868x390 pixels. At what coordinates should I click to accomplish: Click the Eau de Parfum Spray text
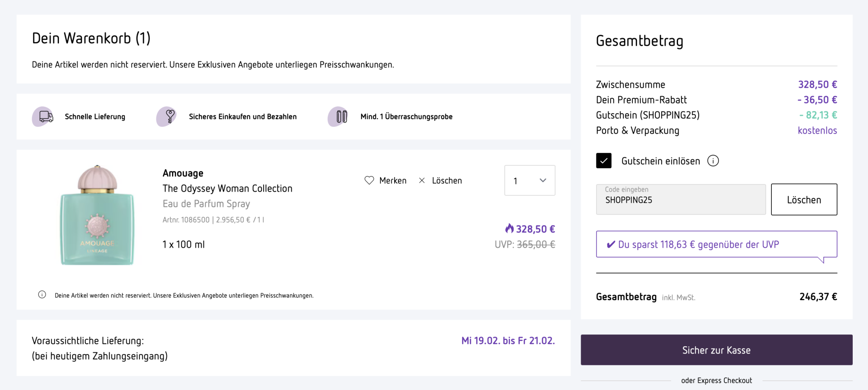[x=206, y=204]
